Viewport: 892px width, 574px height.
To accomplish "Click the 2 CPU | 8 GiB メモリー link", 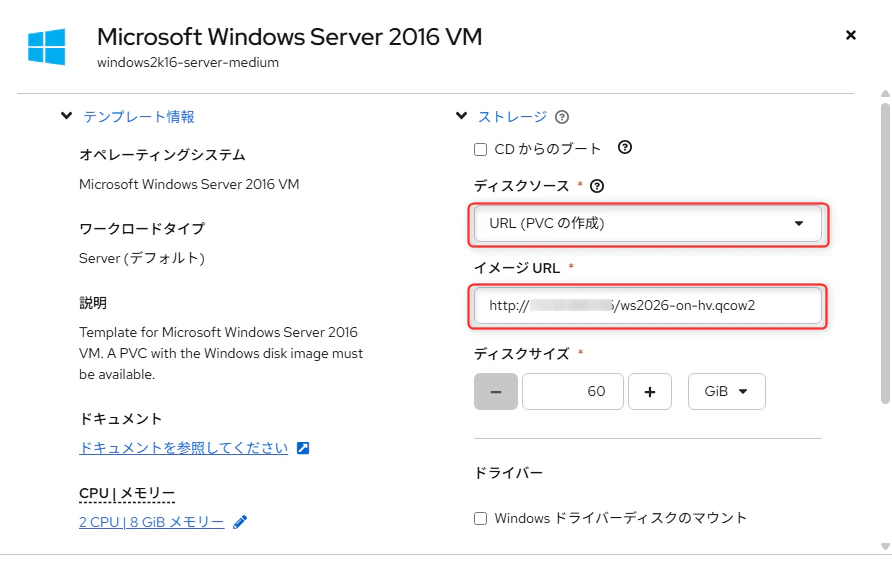I will click(151, 522).
